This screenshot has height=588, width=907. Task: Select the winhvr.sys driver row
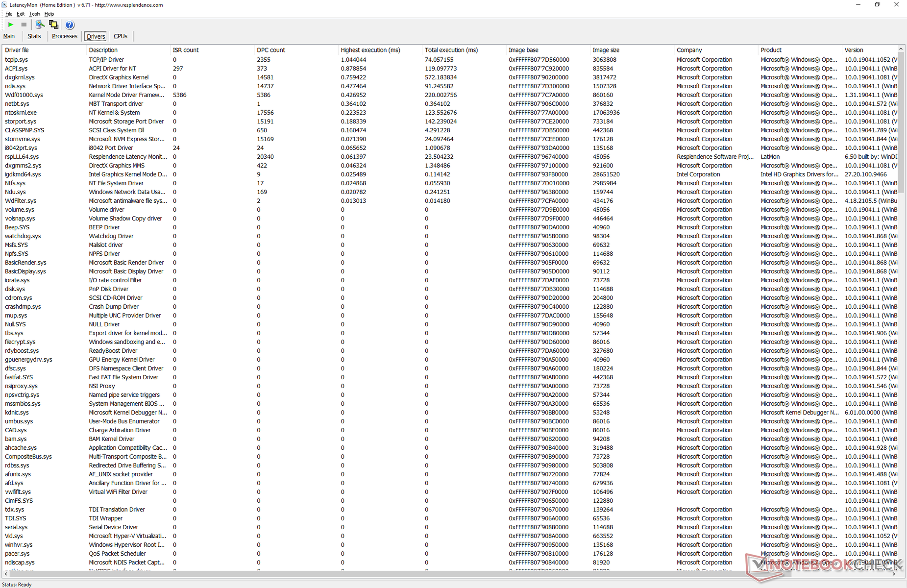[450, 545]
